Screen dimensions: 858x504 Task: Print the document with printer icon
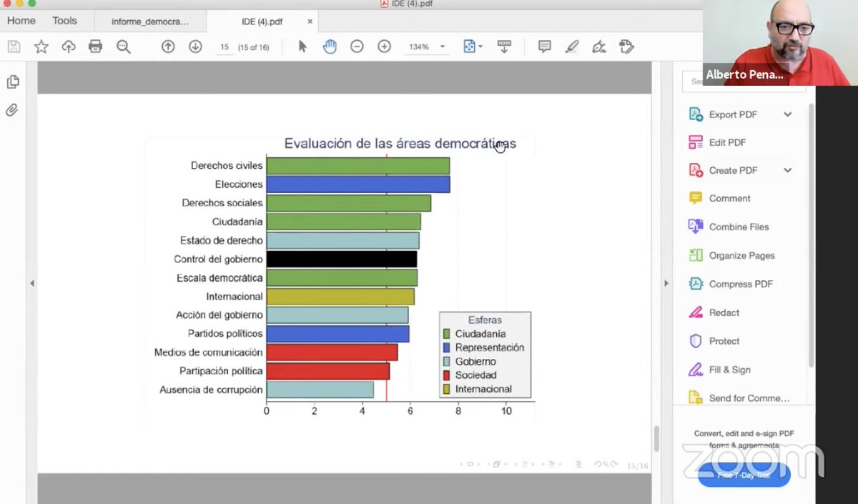[x=96, y=46]
